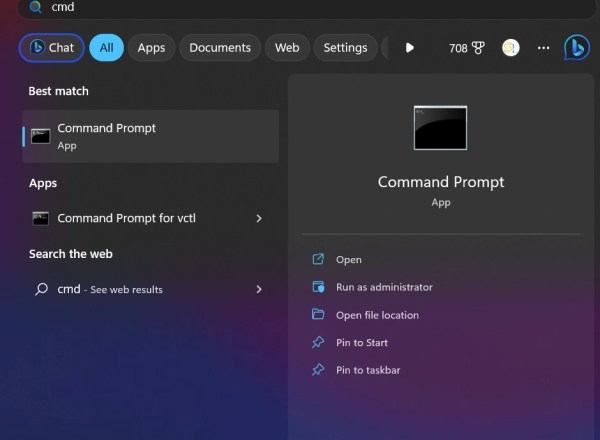The width and height of the screenshot is (600, 440).
Task: Switch to the Settings filter tab
Action: (x=345, y=48)
